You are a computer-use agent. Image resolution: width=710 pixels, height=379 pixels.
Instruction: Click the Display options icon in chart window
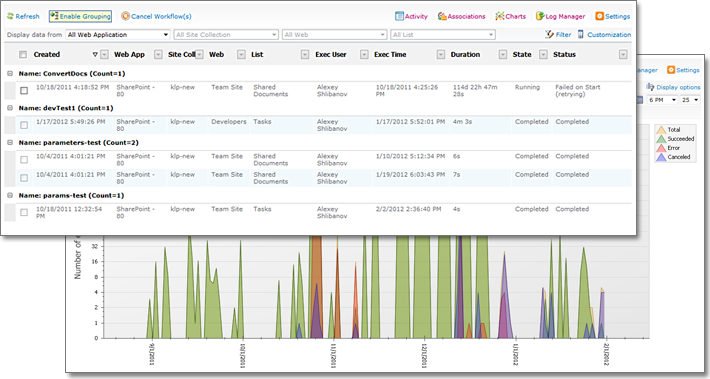650,87
